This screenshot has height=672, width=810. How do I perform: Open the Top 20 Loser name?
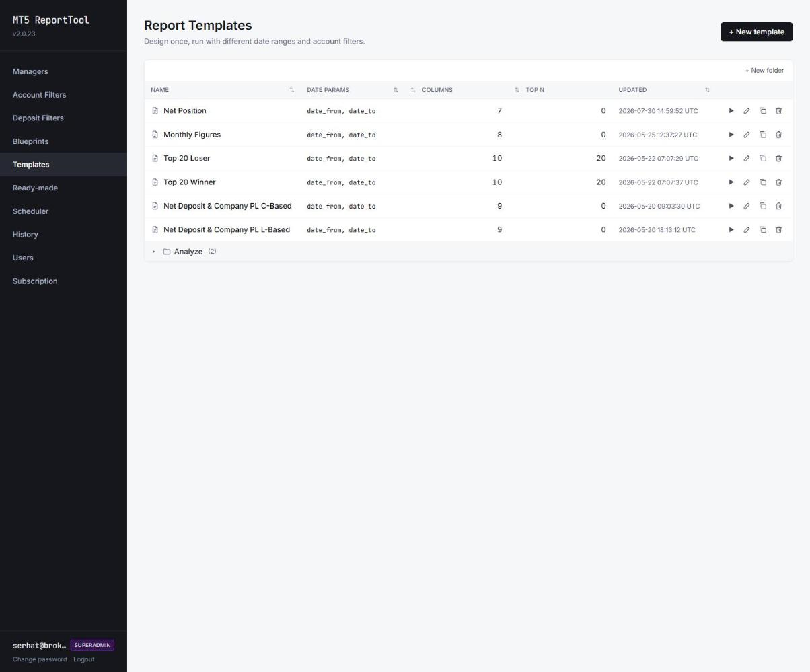[186, 159]
